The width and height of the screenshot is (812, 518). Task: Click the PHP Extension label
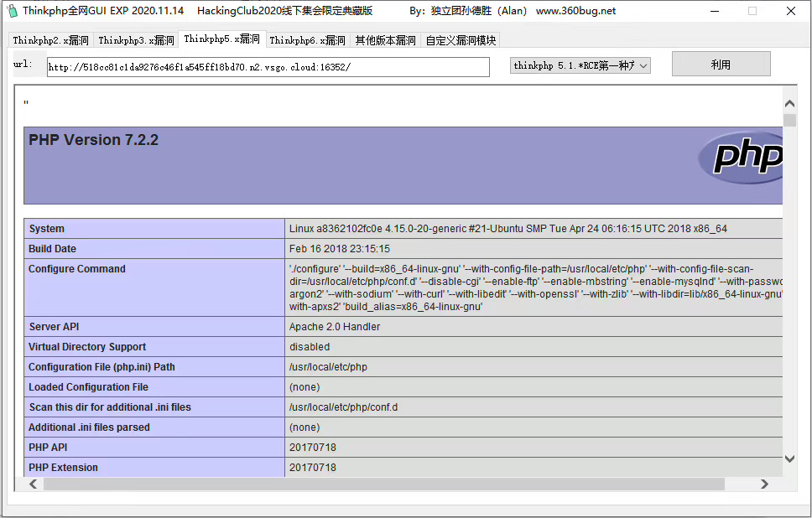click(63, 468)
